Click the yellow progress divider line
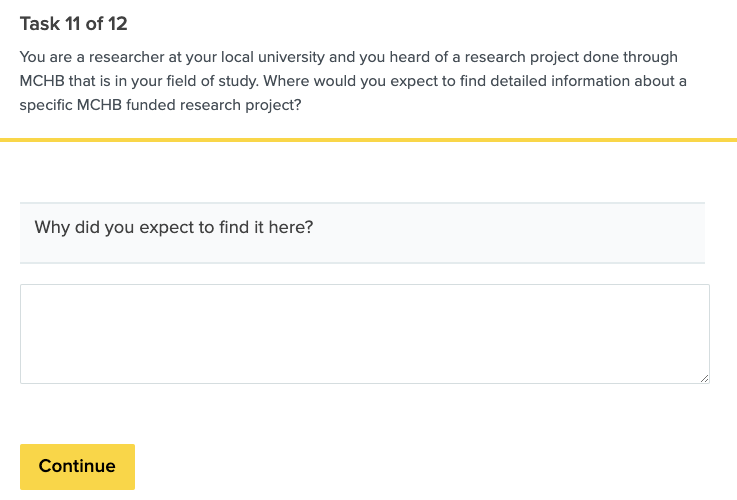 [368, 140]
